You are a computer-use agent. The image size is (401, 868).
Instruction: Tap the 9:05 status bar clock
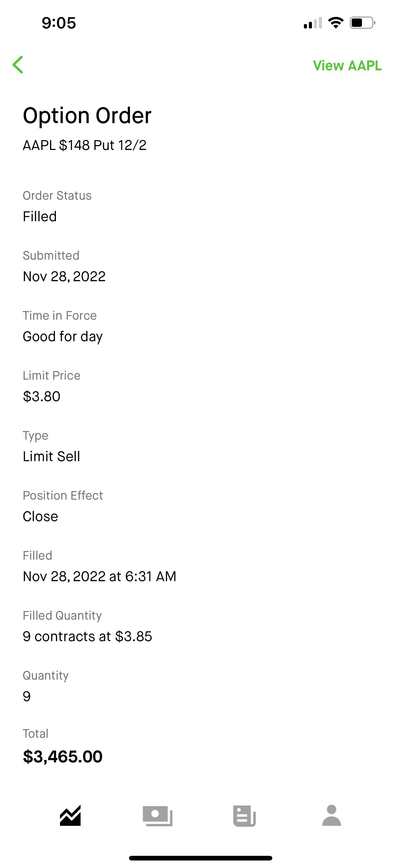[x=59, y=23]
